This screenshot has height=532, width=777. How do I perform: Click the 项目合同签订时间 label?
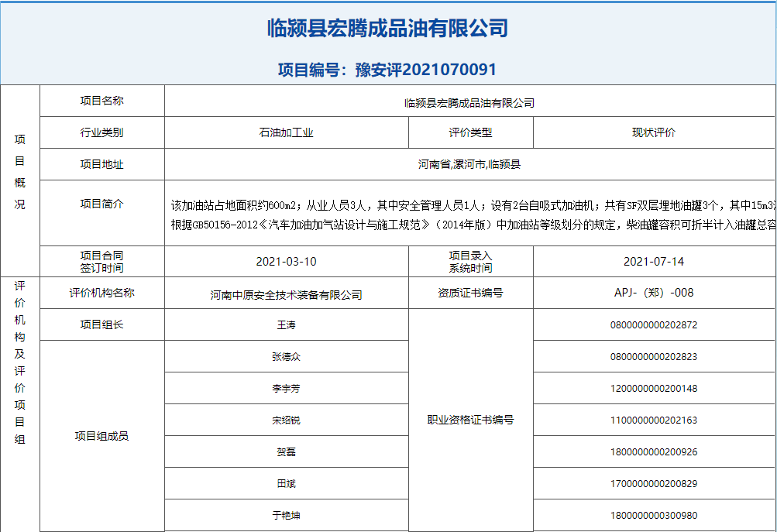point(101,262)
